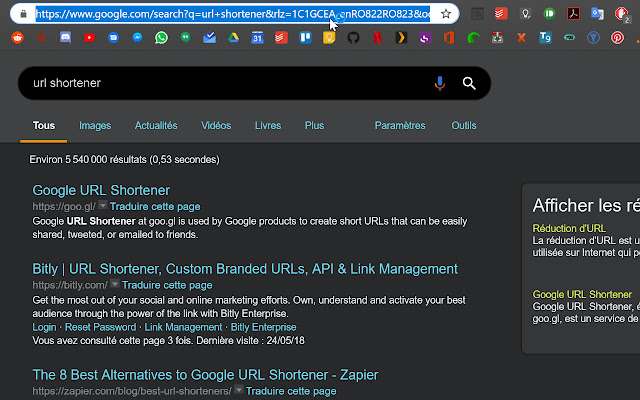This screenshot has width=640, height=400.
Task: Open the Tg bookmark
Action: [x=545, y=38]
